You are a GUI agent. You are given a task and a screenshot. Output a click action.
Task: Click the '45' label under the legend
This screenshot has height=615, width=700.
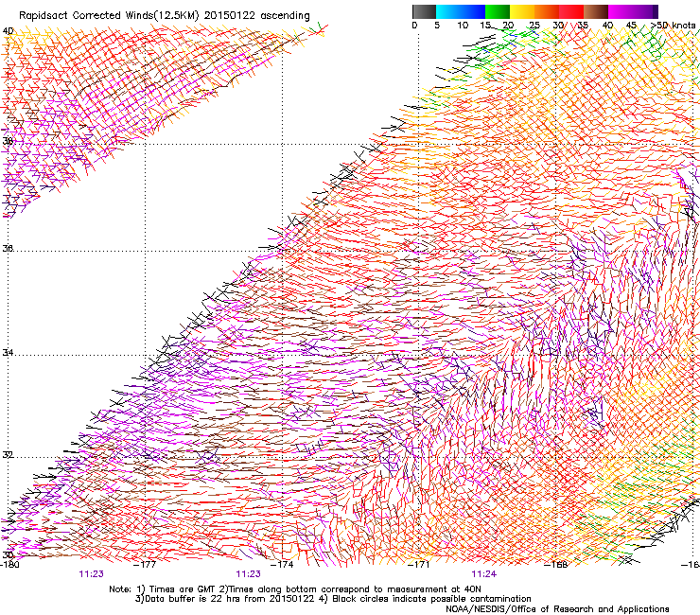pyautogui.click(x=631, y=26)
